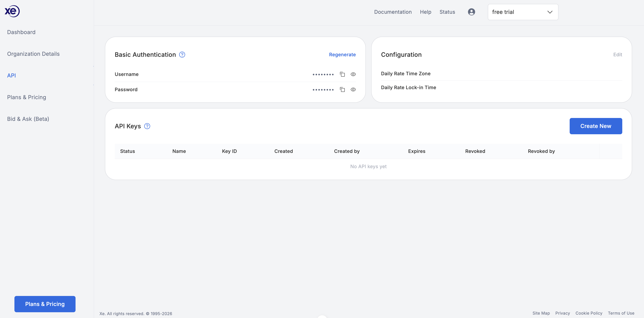Open Bid & Ask (Beta) page

28,119
